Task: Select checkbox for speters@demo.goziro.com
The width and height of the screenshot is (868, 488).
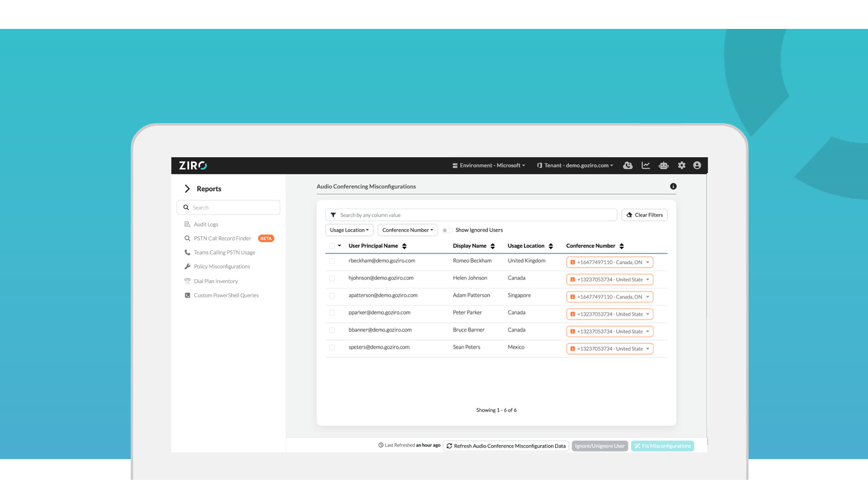Action: click(332, 347)
